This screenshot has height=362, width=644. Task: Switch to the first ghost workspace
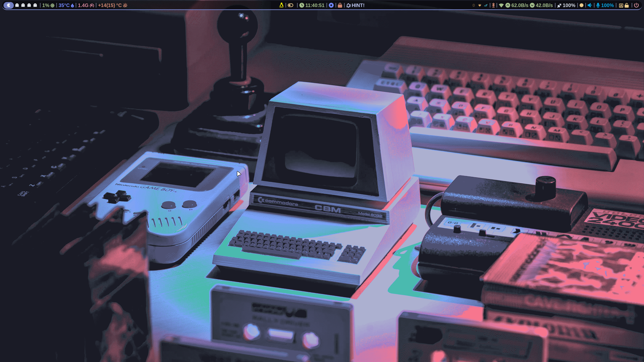[x=17, y=5]
